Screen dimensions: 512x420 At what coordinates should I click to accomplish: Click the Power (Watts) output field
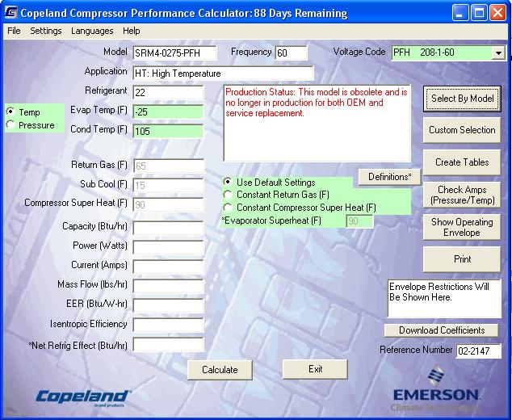click(x=169, y=247)
